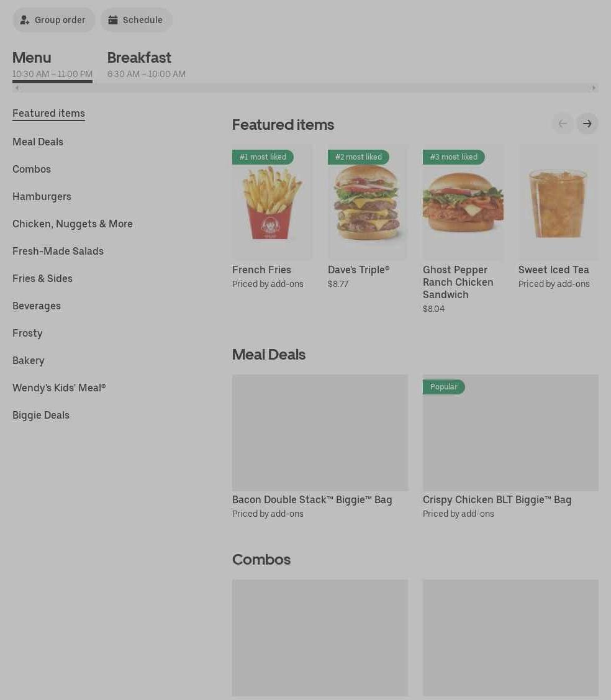Click the right arrow of the menu scrollbar
Image resolution: width=611 pixels, height=700 pixels.
coord(594,88)
